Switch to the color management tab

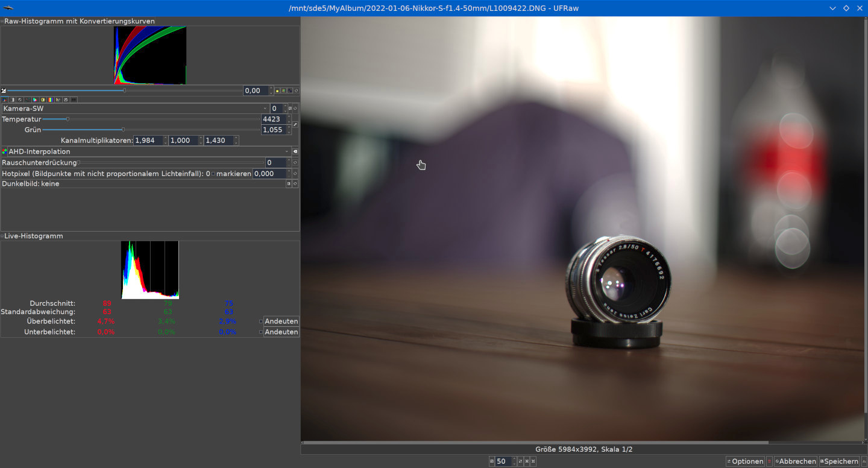click(35, 100)
